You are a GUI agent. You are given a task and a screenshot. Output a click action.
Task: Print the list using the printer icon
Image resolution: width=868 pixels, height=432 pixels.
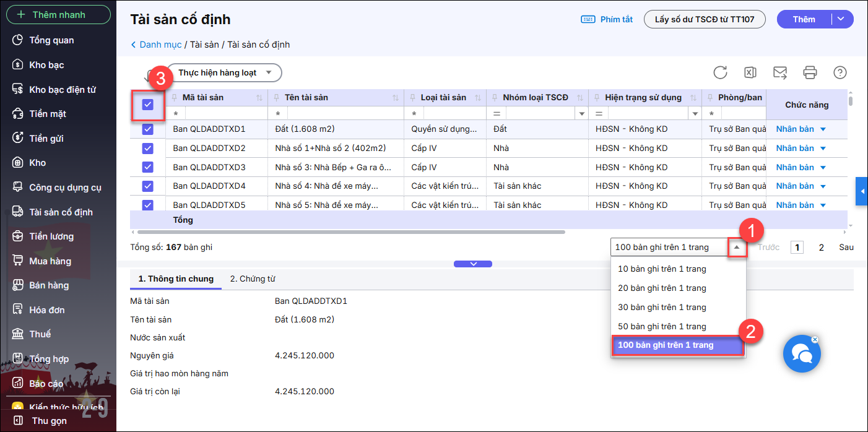810,72
